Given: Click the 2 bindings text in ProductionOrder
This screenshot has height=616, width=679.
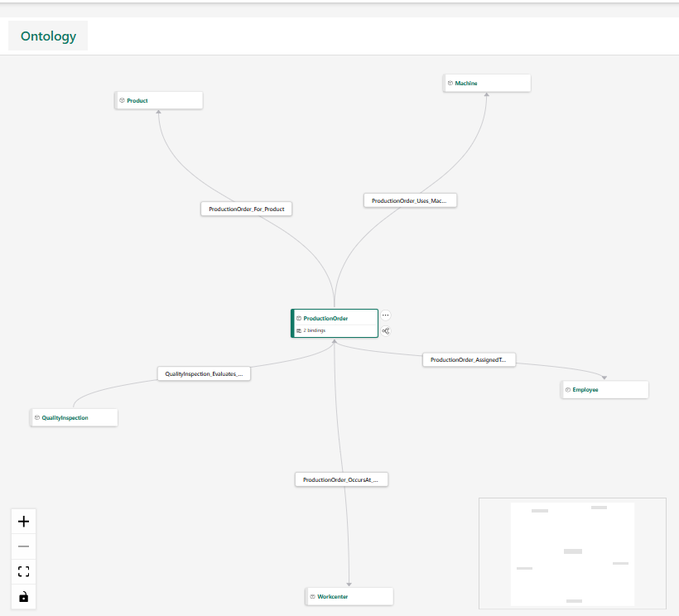Looking at the screenshot, I should pos(315,330).
